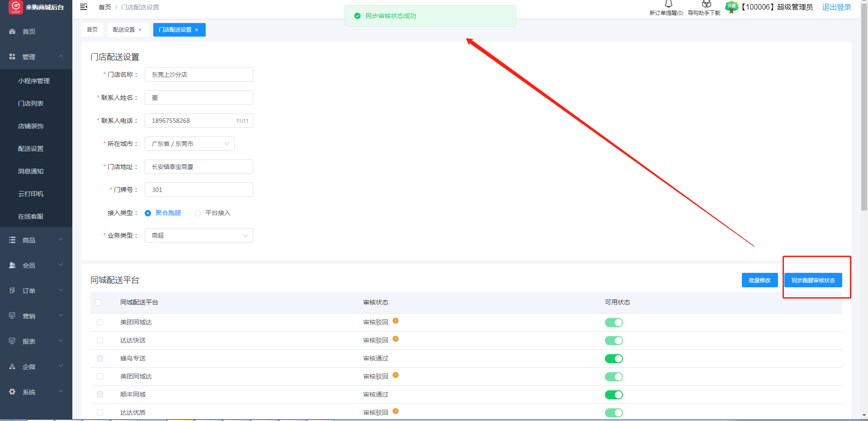Viewport: 868px width, 421px height.
Task: Open the 业务类型 dropdown
Action: [198, 235]
